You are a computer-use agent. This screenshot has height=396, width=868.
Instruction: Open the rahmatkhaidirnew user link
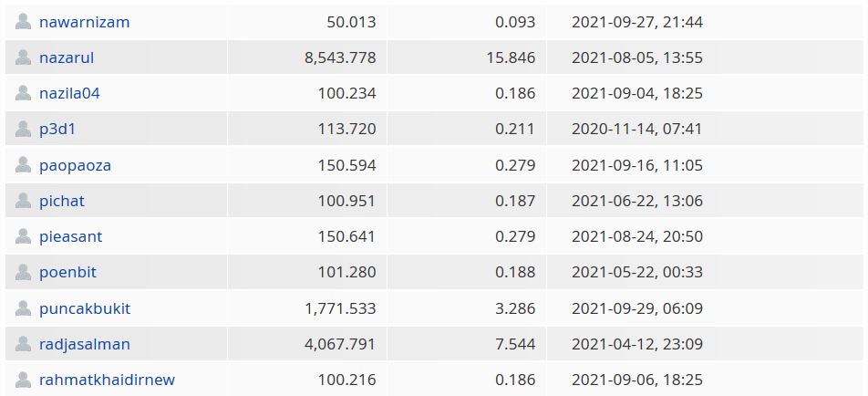[x=107, y=380]
